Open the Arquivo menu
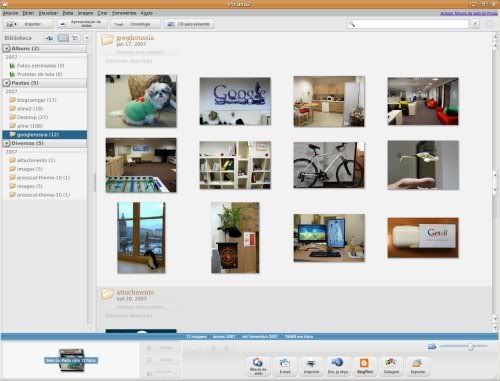500x381 pixels. (x=10, y=13)
